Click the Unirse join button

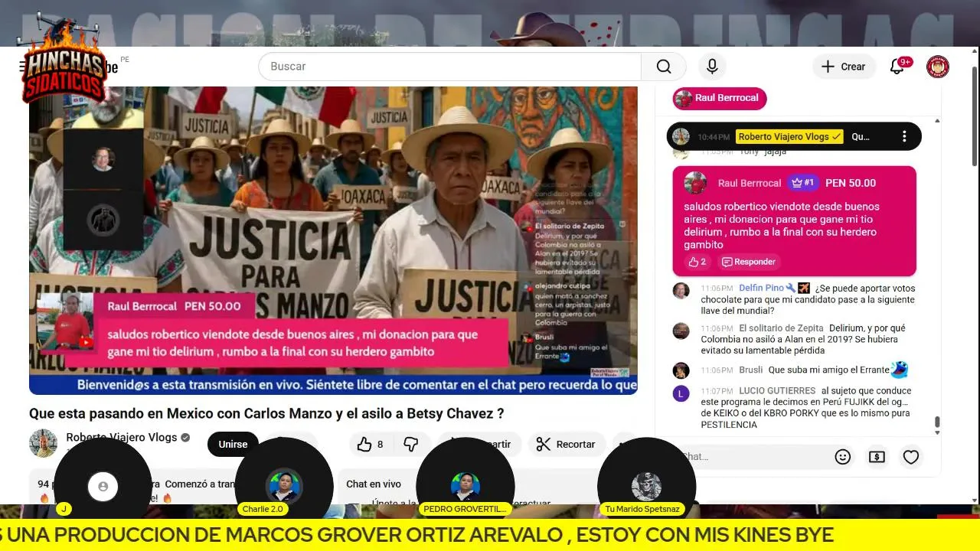[x=233, y=444]
